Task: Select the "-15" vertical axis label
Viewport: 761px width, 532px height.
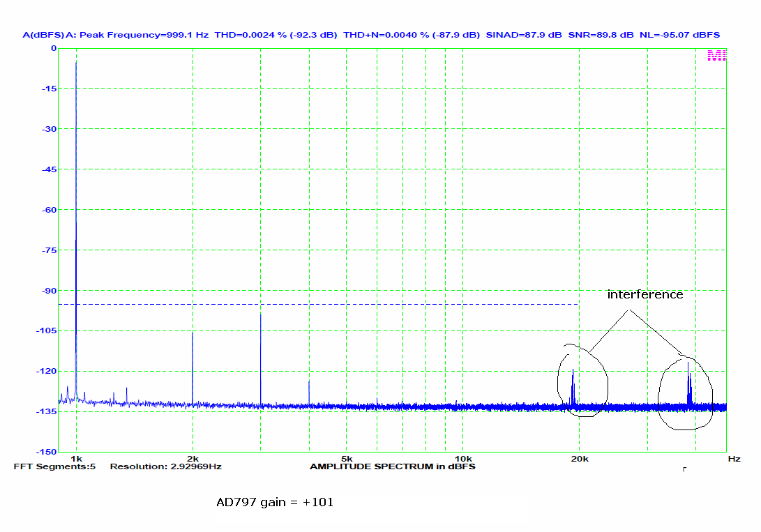Action: point(49,89)
